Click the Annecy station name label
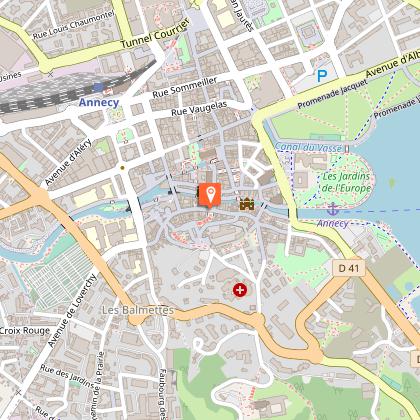 (99, 102)
